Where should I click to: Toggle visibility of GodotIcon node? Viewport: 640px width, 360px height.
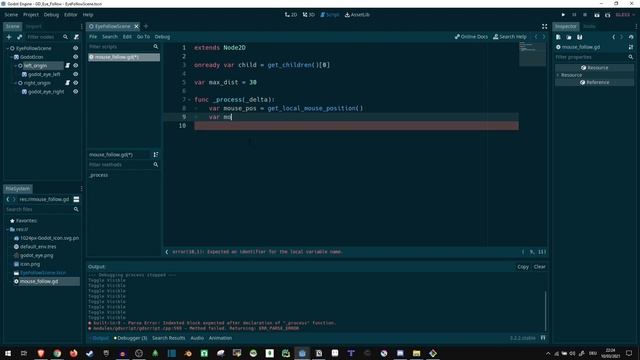[x=76, y=57]
